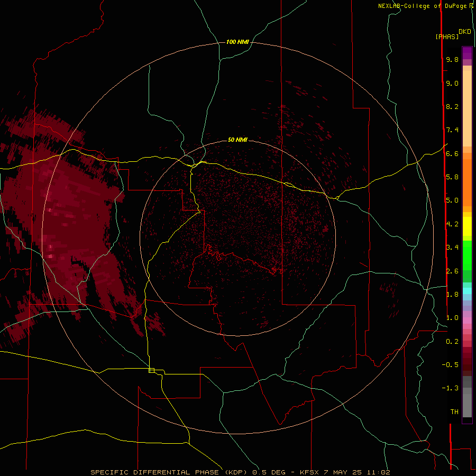This screenshot has height=476, width=476.
Task: Click the 5.8 value on the color scale
Action: click(452, 177)
